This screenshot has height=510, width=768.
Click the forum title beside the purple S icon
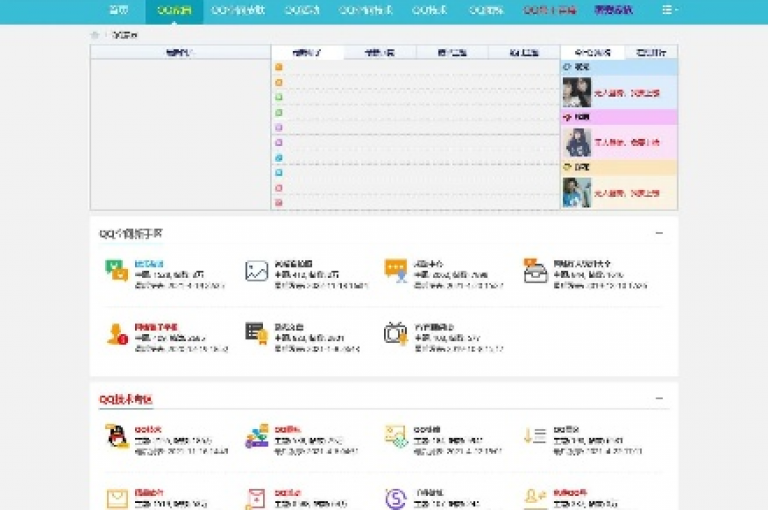(429, 492)
